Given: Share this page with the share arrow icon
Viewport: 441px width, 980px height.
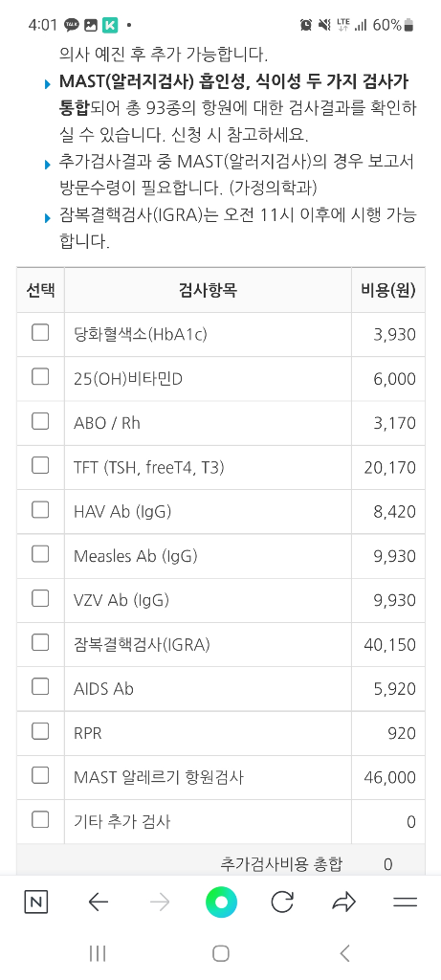Looking at the screenshot, I should tap(343, 902).
